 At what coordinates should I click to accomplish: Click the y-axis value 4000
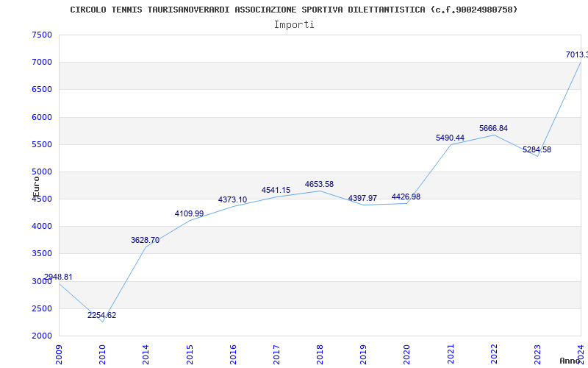42,227
